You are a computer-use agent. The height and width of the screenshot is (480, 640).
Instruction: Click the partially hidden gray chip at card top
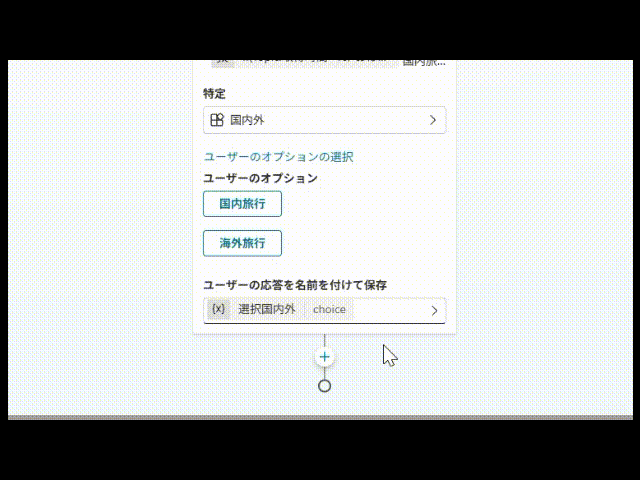[222, 63]
